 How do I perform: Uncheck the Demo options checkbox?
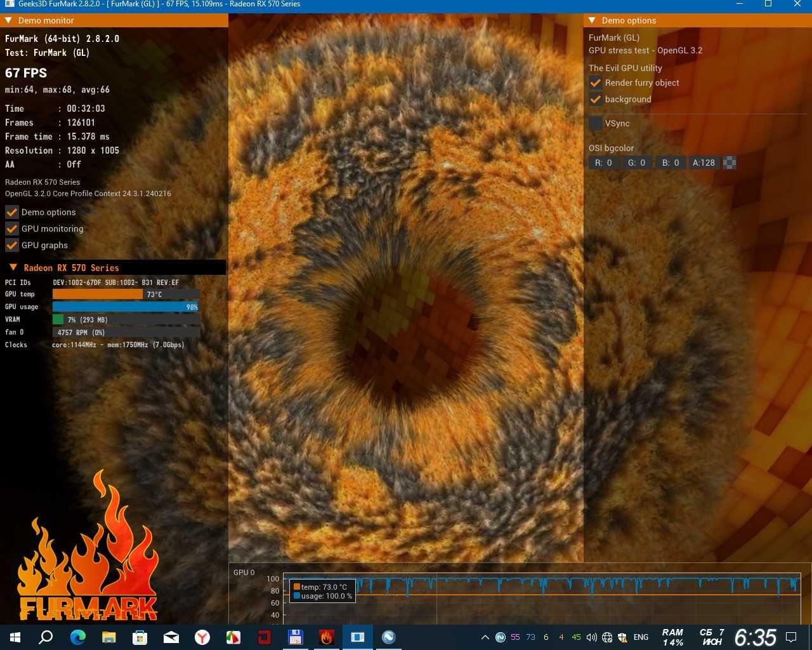12,212
